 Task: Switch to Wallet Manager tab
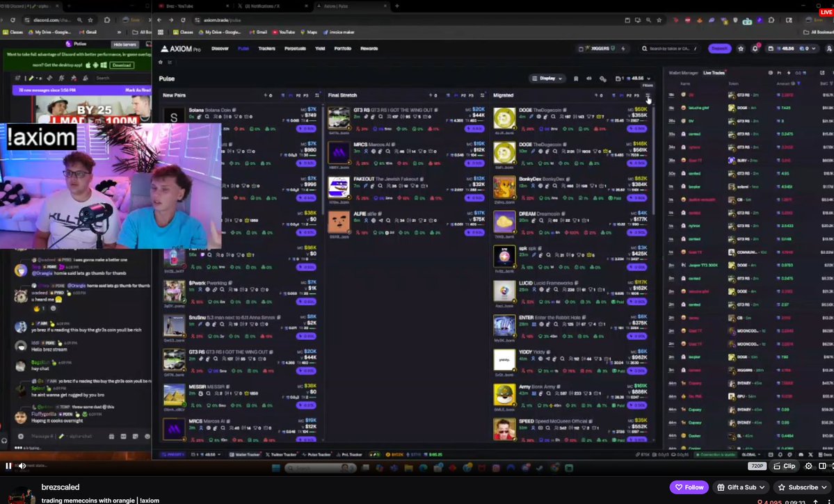[683, 73]
